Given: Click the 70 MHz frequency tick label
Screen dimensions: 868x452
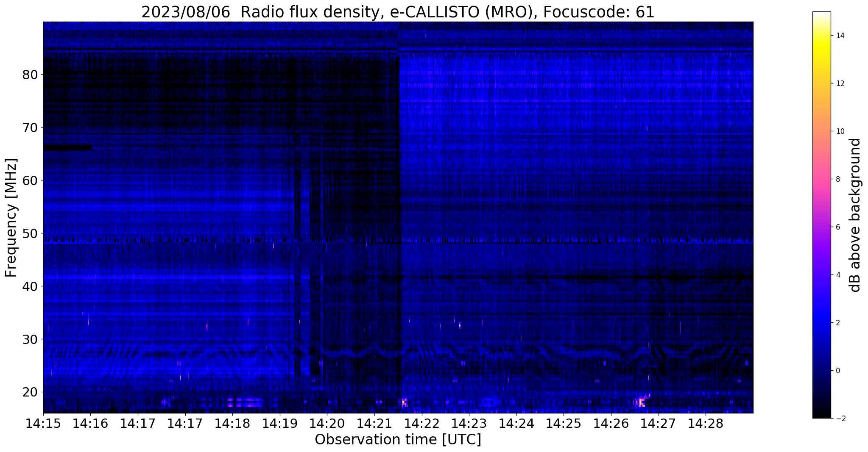Looking at the screenshot, I should point(30,128).
